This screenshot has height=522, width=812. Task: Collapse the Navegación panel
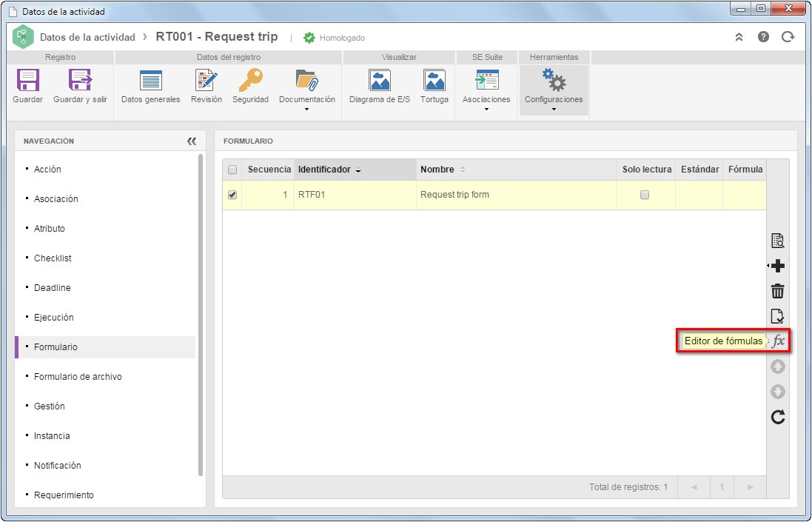click(192, 141)
